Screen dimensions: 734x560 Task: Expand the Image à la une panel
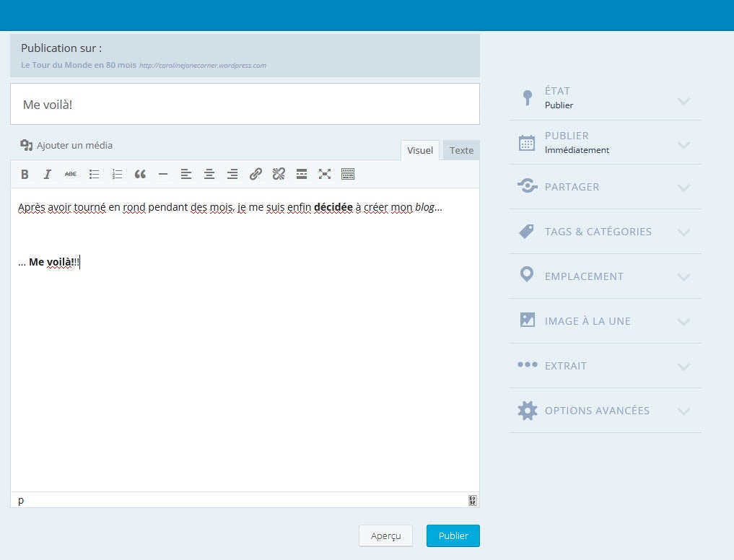605,321
